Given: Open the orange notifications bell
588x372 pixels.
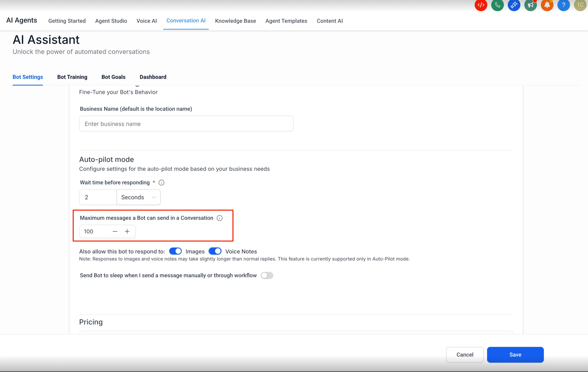Looking at the screenshot, I should [x=547, y=5].
